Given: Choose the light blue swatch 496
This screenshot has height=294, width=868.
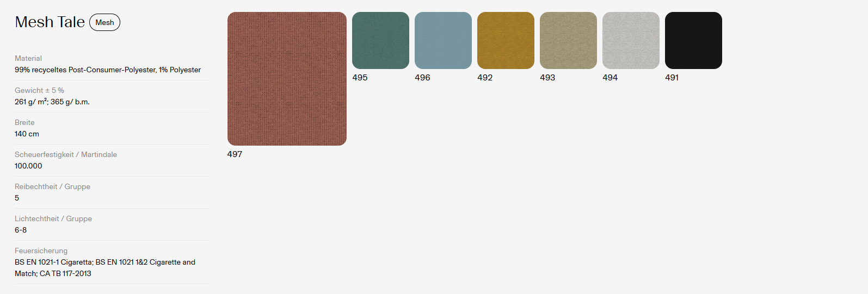Looking at the screenshot, I should tap(443, 40).
